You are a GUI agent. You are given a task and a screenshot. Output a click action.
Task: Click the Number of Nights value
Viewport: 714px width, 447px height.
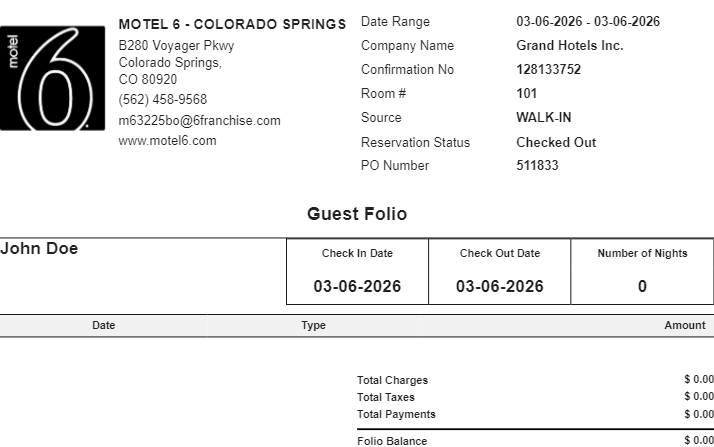642,286
